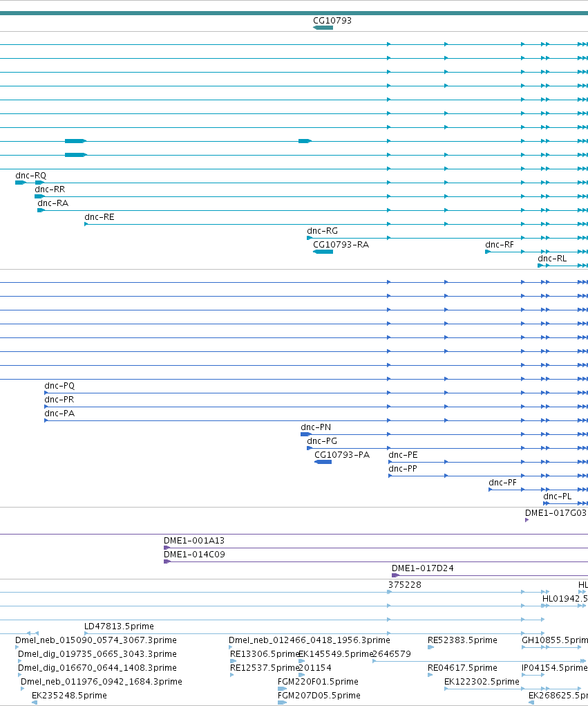Viewport: 588px width, 706px height.
Task: Click Dmel_dig_019735_0665_3043.3prime label
Action: coord(97,654)
